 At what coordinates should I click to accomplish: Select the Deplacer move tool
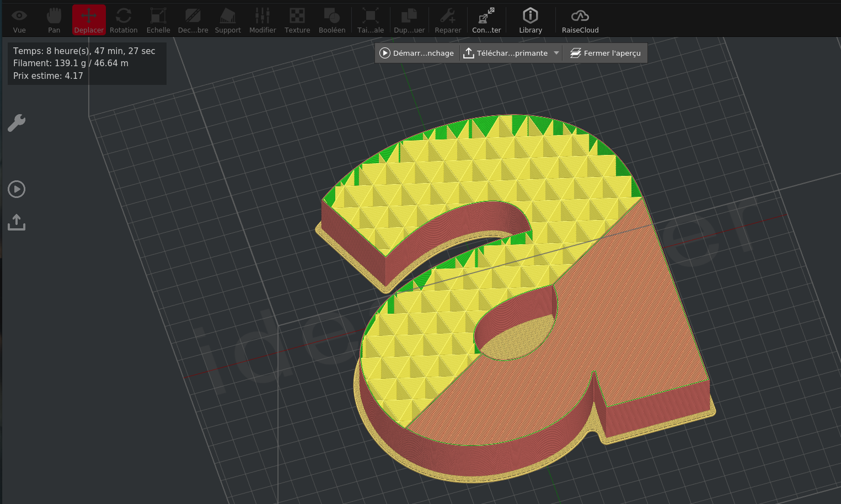pyautogui.click(x=89, y=20)
